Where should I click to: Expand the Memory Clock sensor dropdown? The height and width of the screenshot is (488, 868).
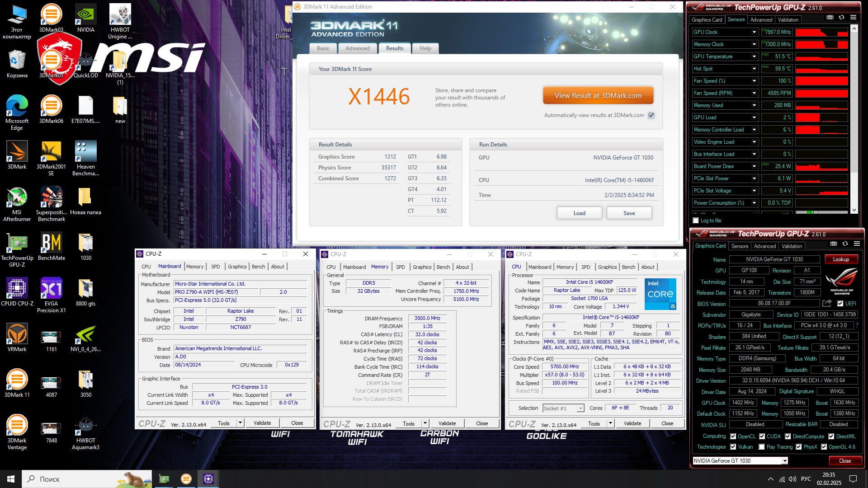[x=754, y=44]
